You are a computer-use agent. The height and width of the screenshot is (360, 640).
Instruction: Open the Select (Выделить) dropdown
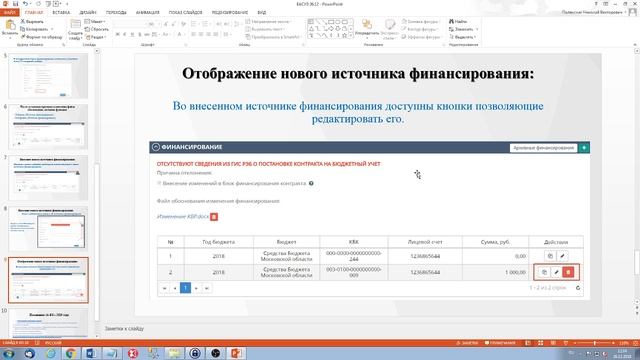coord(462,37)
